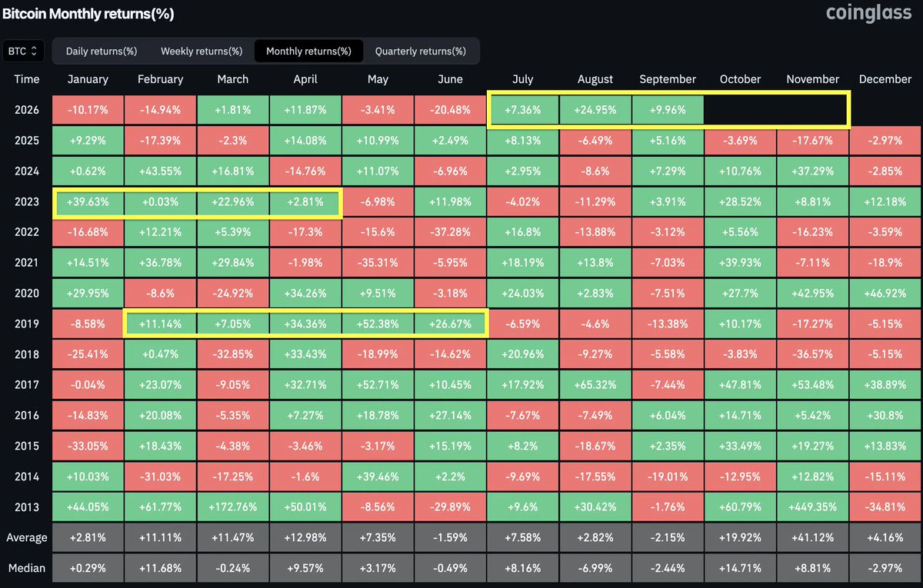Click the -36.57% cell for November 2018
The height and width of the screenshot is (588, 923).
813,354
